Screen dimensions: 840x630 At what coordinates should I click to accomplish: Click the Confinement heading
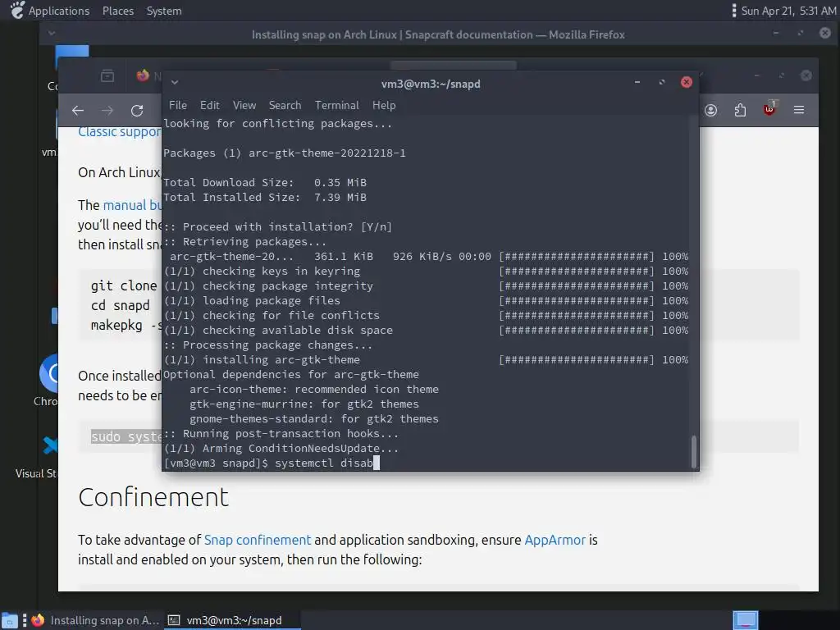click(x=153, y=497)
